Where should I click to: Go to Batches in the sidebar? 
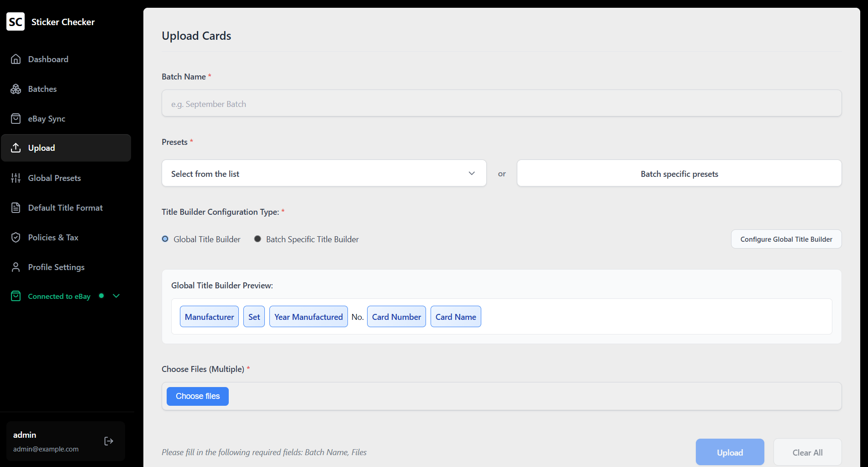point(66,89)
